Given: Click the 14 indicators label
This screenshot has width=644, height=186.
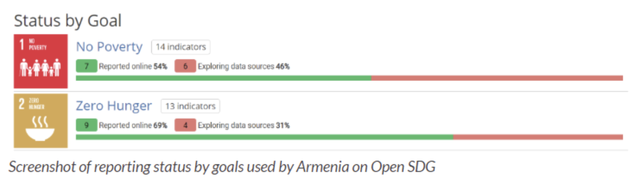Looking at the screenshot, I should pos(181,47).
